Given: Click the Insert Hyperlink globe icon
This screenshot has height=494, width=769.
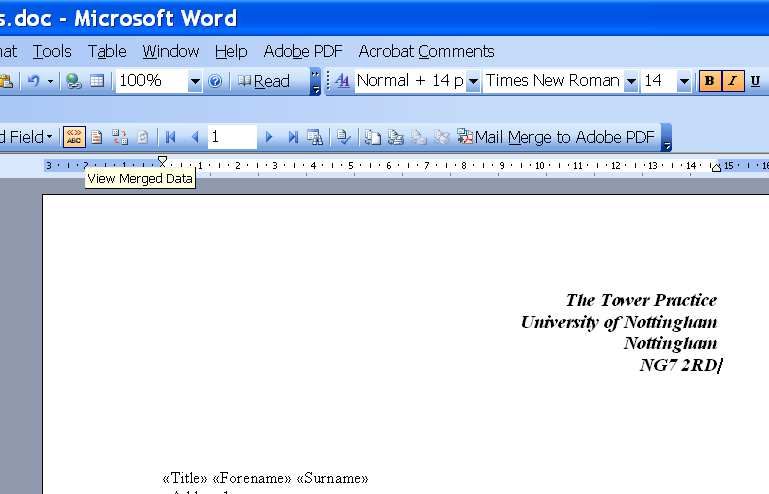Looking at the screenshot, I should [x=74, y=81].
